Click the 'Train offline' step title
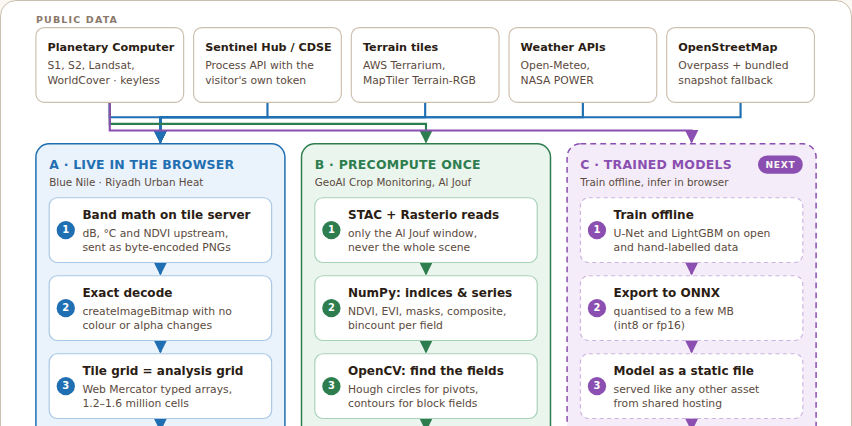Image resolution: width=852 pixels, height=426 pixels. [x=654, y=215]
